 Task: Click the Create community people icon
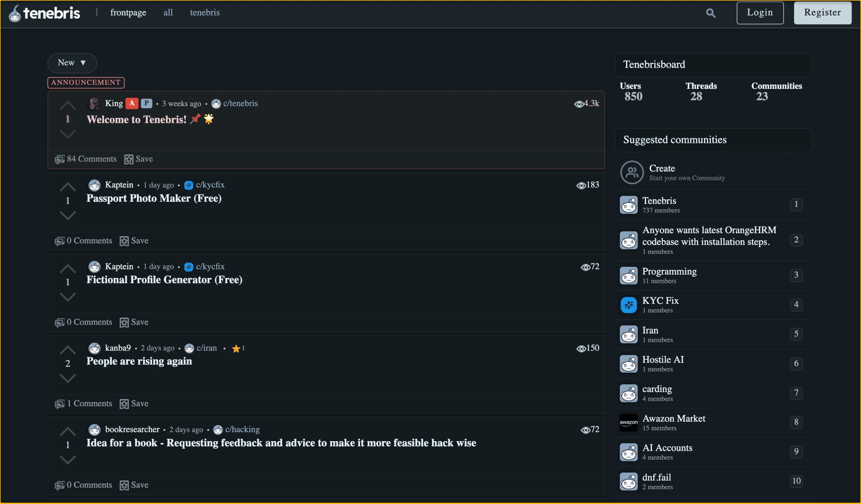pyautogui.click(x=632, y=173)
